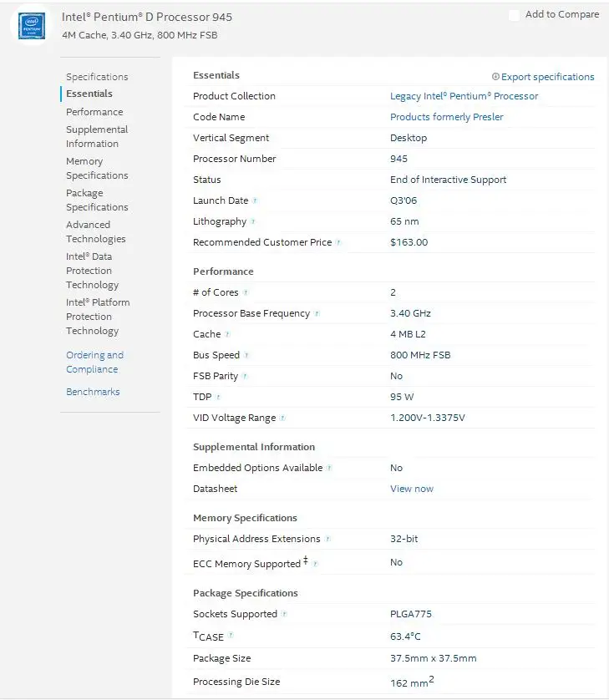Open Package Specifications sidebar item

pos(97,200)
